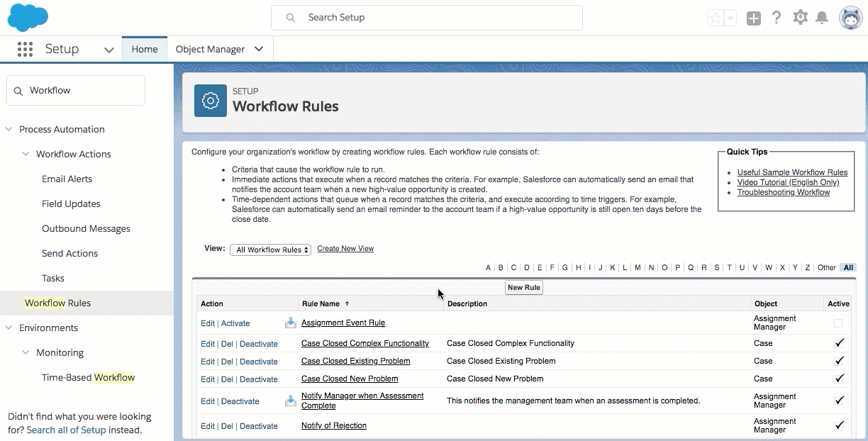The height and width of the screenshot is (441, 868).
Task: Click the Quick Find Workflow field
Action: coord(76,91)
